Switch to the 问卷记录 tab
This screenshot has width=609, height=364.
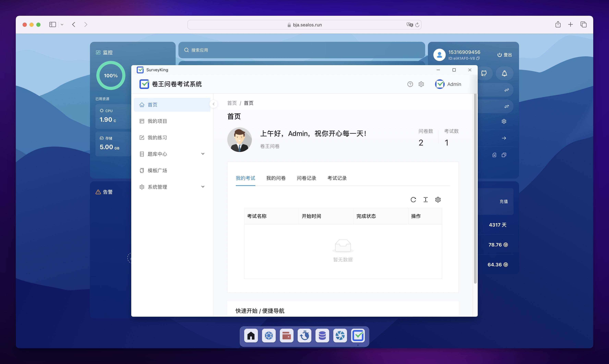pos(306,178)
